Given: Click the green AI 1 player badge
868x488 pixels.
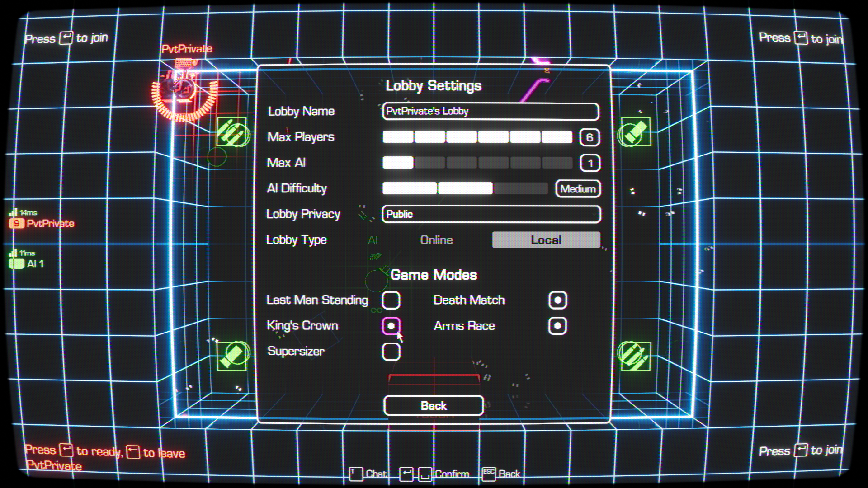Looking at the screenshot, I should point(17,264).
